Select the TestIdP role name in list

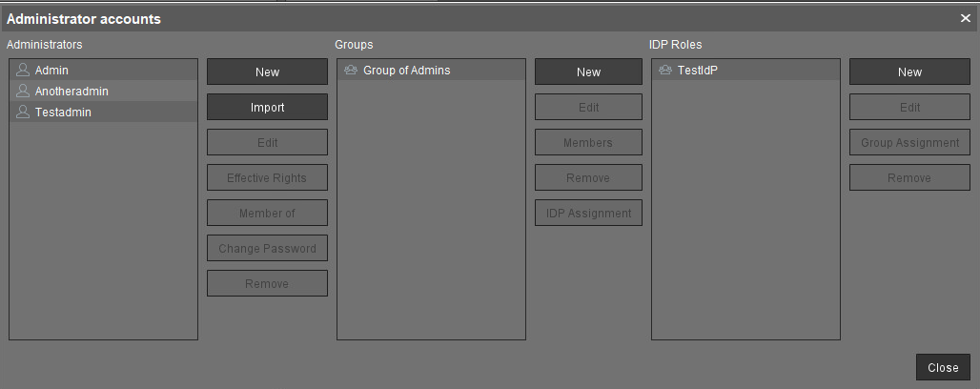click(x=697, y=71)
